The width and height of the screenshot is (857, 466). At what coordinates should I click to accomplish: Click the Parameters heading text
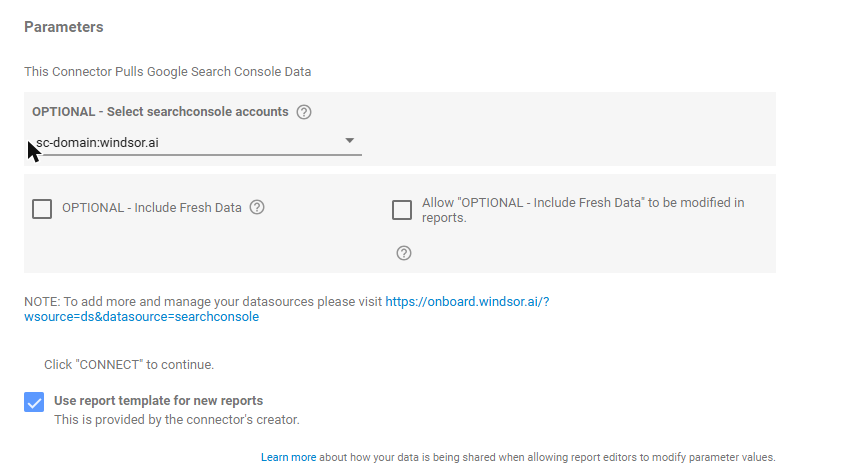click(63, 27)
